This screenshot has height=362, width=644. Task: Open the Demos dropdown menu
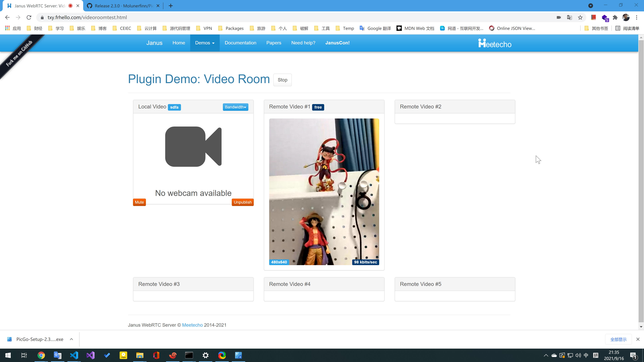(204, 43)
